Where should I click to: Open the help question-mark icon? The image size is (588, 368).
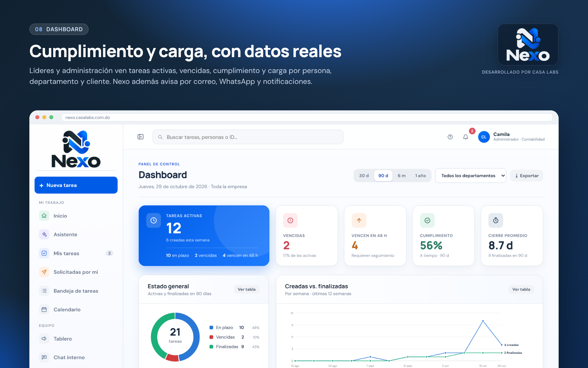[x=450, y=137]
